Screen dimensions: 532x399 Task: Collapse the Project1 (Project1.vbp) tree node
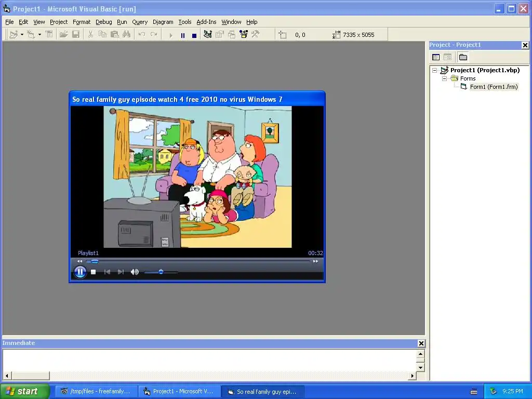click(435, 71)
